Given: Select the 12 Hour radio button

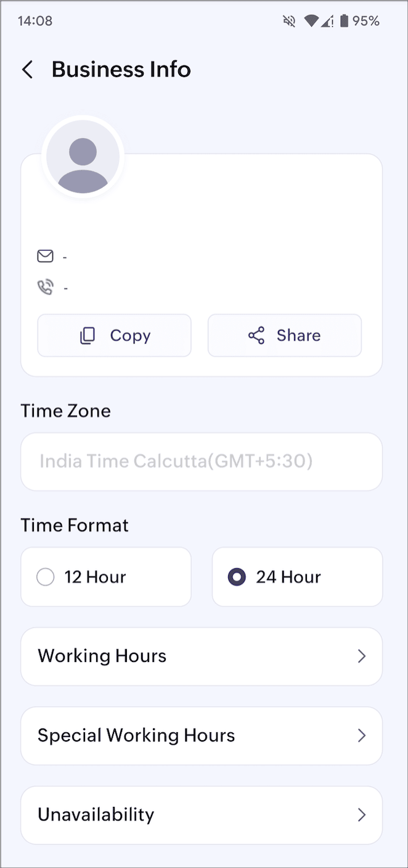Looking at the screenshot, I should pos(46,577).
